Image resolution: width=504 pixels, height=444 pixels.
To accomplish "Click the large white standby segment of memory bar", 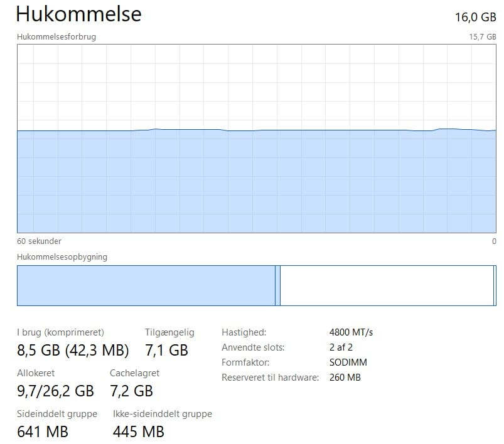I will point(386,285).
